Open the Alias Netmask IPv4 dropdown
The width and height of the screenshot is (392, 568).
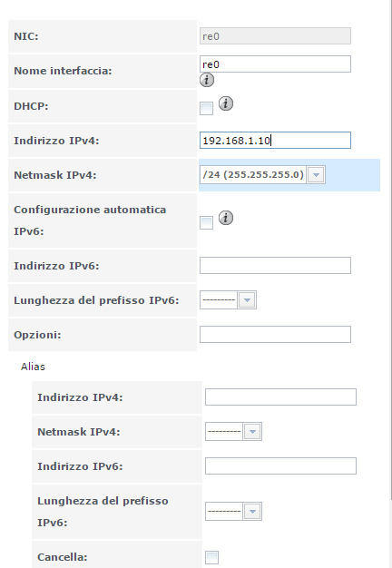tap(233, 431)
